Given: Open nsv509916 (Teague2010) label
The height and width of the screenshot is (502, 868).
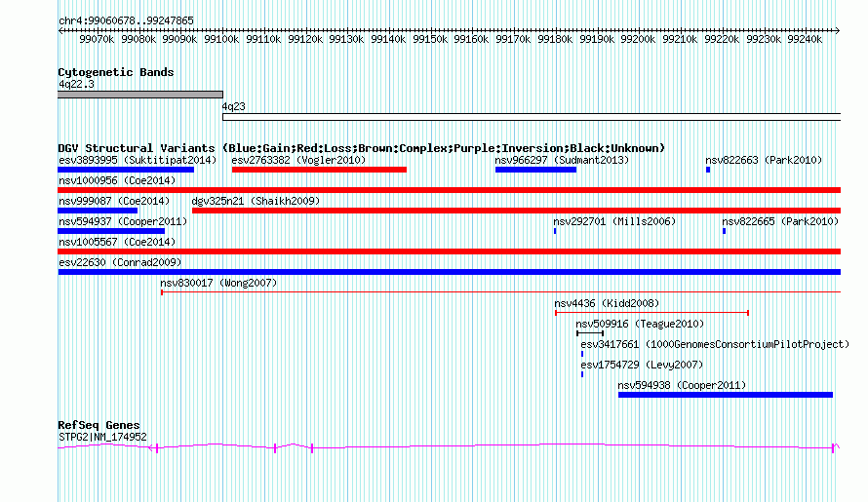Looking at the screenshot, I should (x=640, y=324).
